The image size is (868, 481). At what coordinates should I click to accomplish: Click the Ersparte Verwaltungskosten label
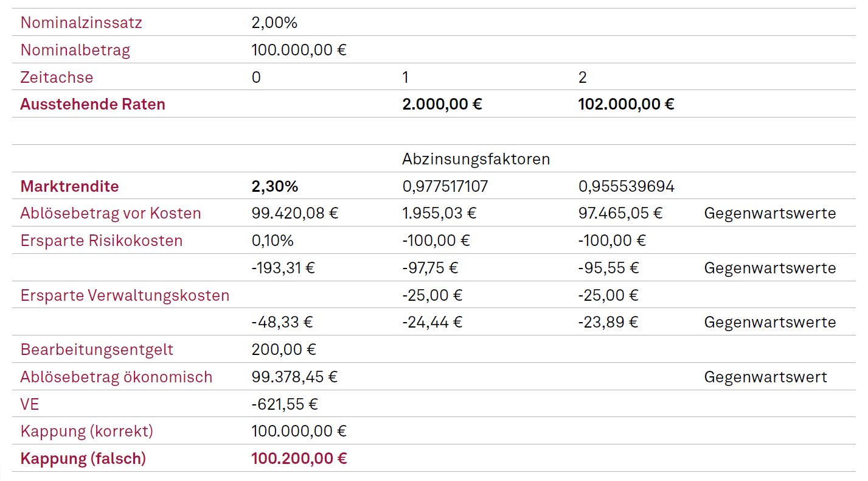tap(125, 295)
